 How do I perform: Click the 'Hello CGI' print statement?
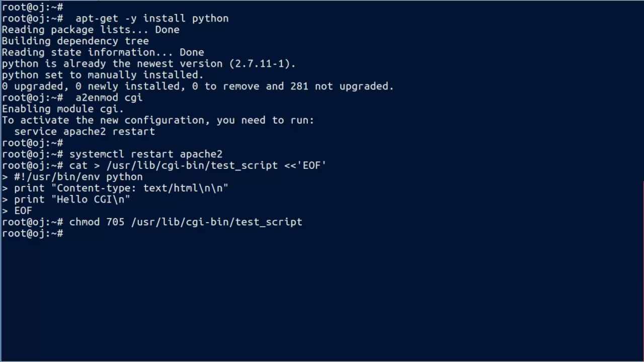tap(72, 200)
